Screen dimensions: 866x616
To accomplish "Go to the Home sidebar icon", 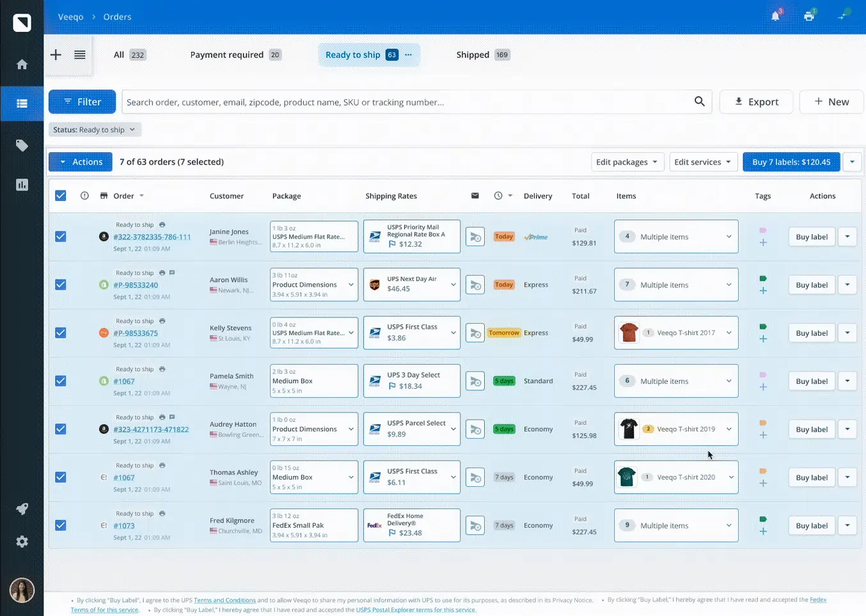I will pyautogui.click(x=22, y=64).
